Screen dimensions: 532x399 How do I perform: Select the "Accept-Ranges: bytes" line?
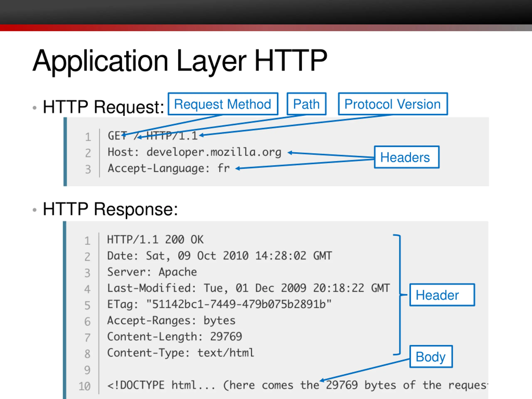pos(171,321)
